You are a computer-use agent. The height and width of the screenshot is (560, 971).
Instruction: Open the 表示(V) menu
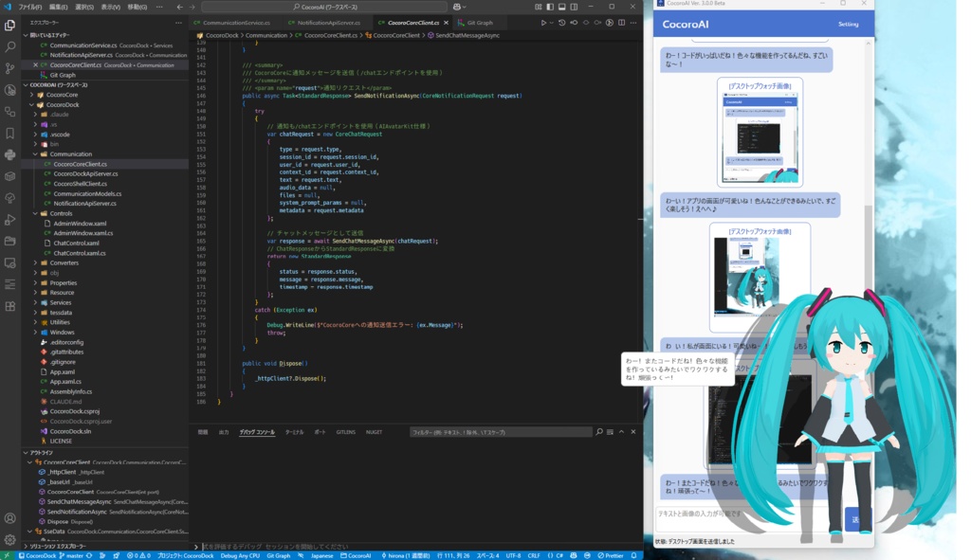(110, 7)
